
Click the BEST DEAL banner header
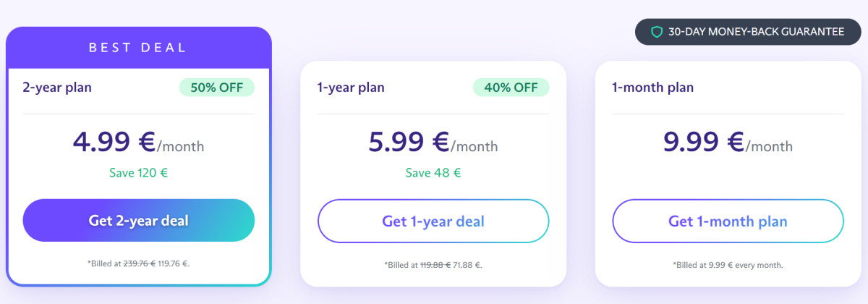138,48
